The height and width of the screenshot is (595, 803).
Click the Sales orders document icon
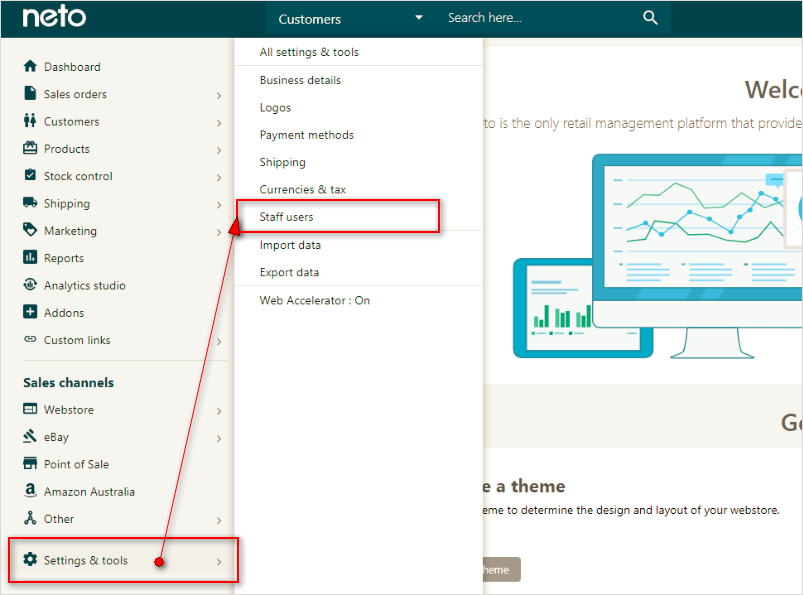point(30,94)
